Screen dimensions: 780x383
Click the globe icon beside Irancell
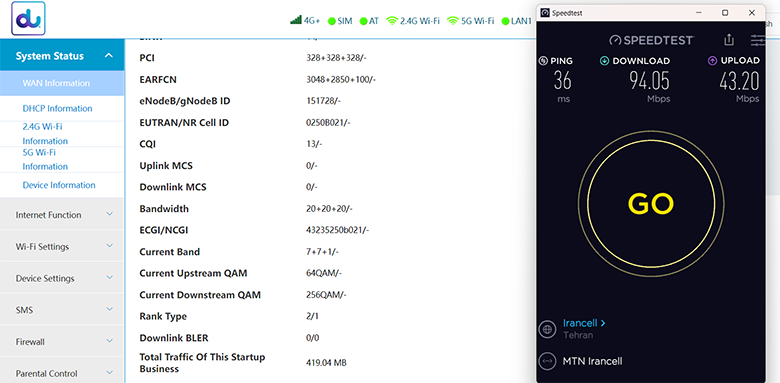(548, 329)
